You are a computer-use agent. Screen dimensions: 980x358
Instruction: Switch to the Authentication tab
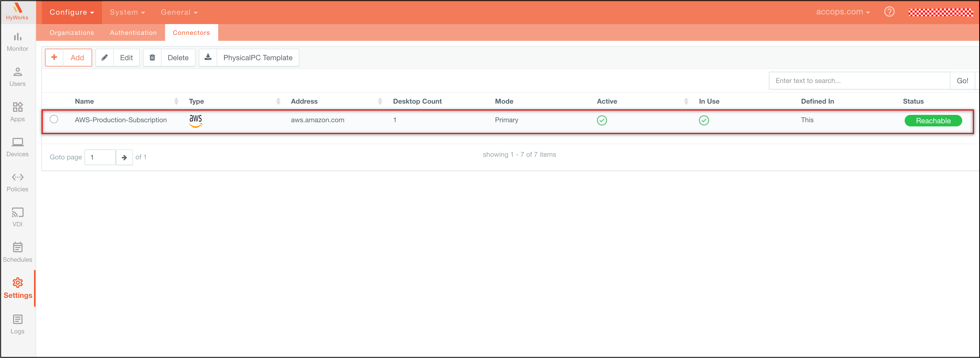[133, 33]
